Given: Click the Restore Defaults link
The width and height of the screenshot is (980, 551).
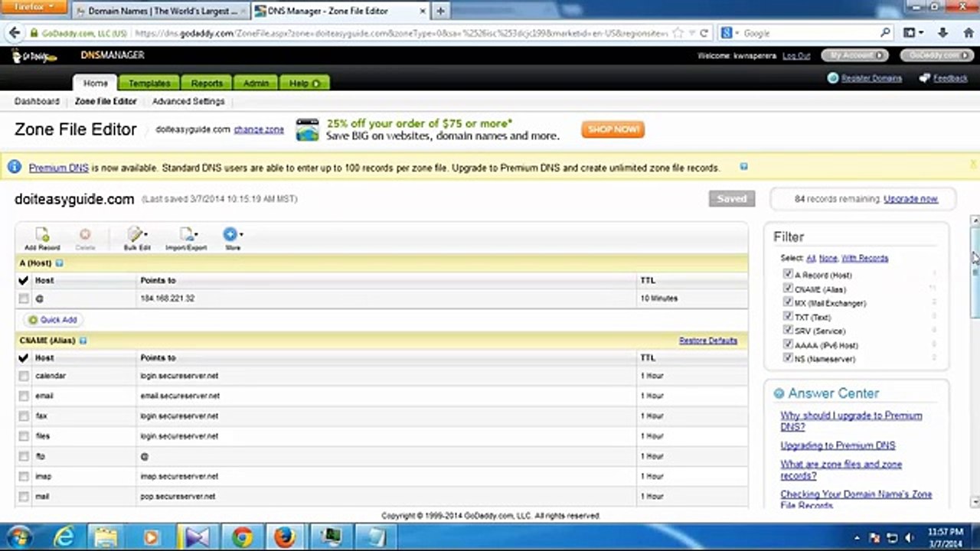Looking at the screenshot, I should click(708, 341).
